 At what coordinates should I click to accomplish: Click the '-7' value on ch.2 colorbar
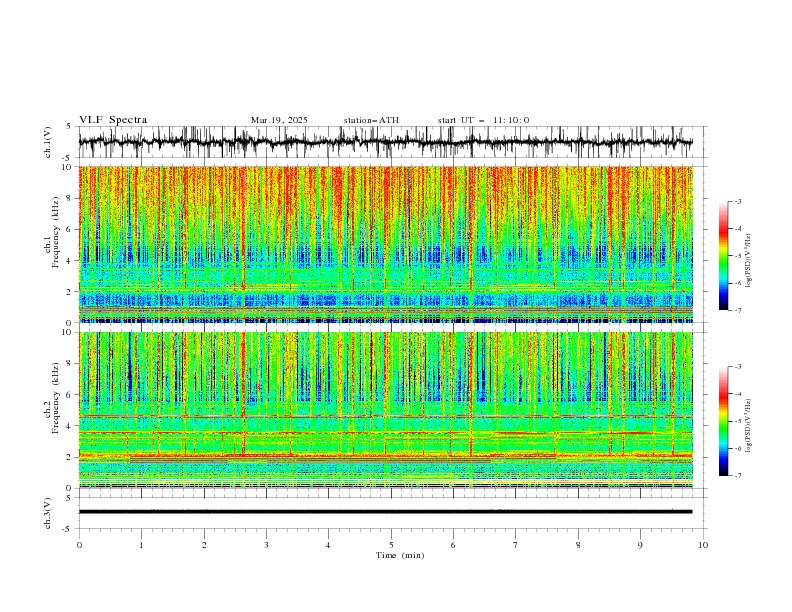738,476
